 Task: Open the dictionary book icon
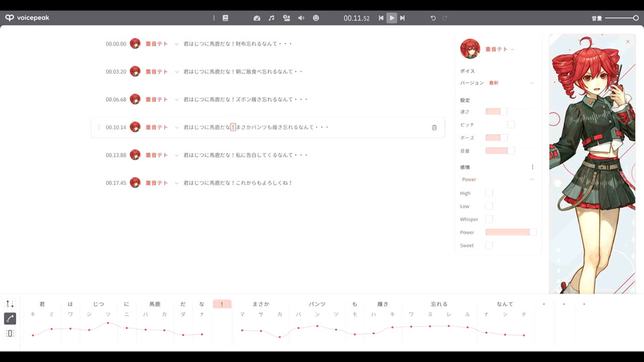tap(225, 18)
